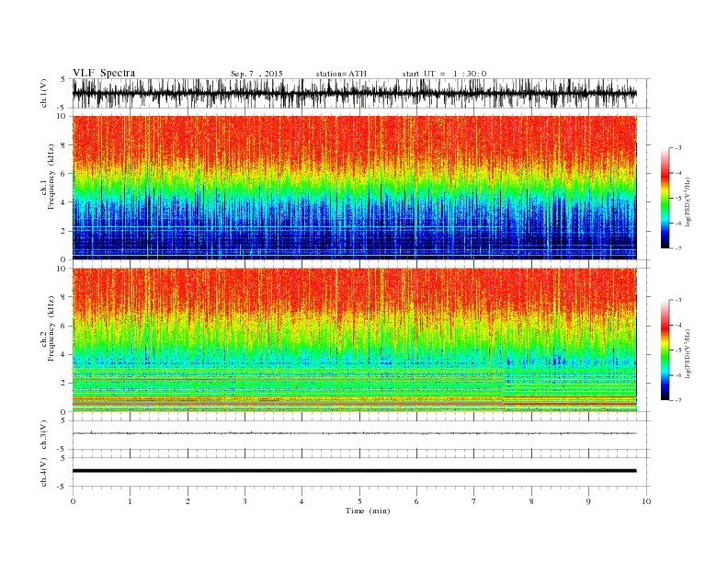Viewport: 728px width, 563px height.
Task: Click the "start UT = 1 :30: 0" text
Action: [444, 74]
